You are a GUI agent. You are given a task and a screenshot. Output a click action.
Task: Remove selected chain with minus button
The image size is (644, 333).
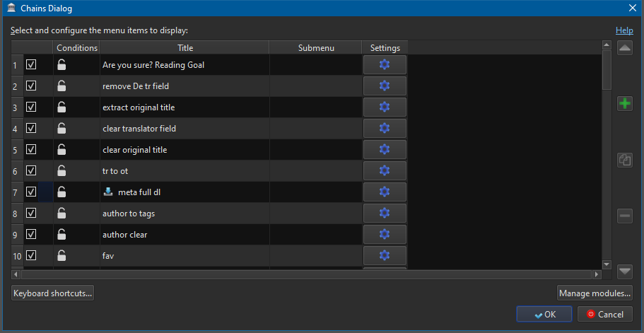pos(625,216)
